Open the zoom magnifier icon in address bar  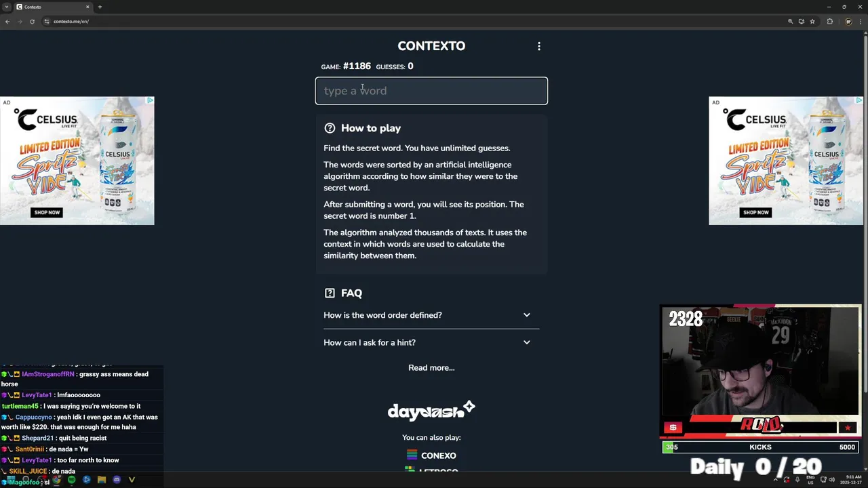pyautogui.click(x=790, y=21)
